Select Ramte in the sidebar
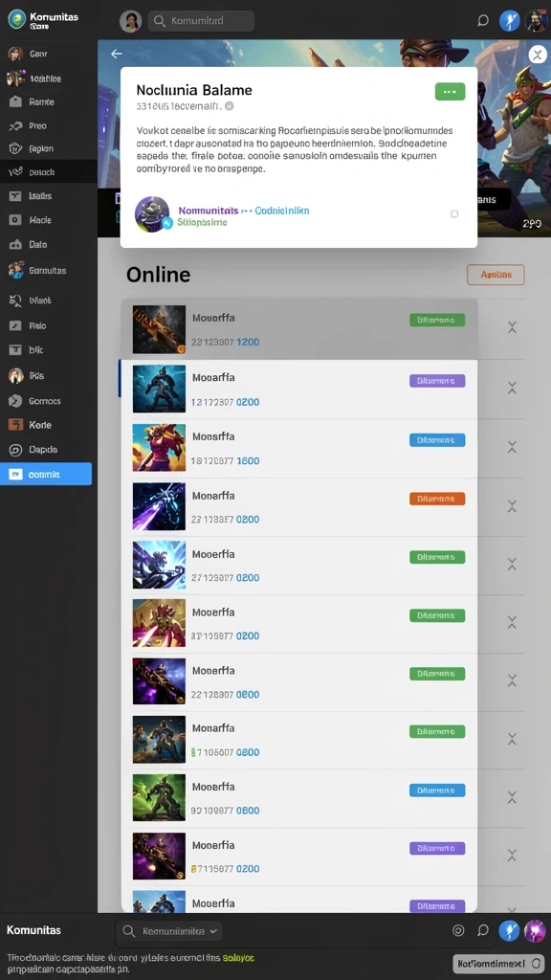This screenshot has width=551, height=980. pos(41,101)
